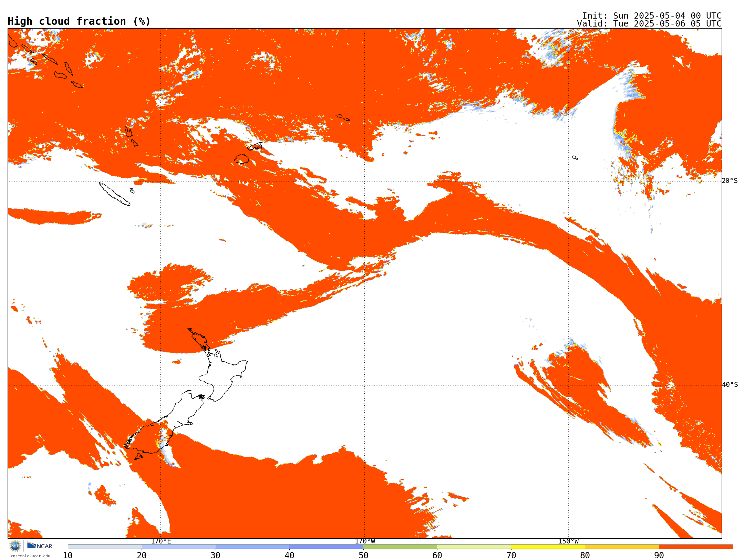Click the colorbar tick label 20
This screenshot has height=560, width=744.
(142, 556)
